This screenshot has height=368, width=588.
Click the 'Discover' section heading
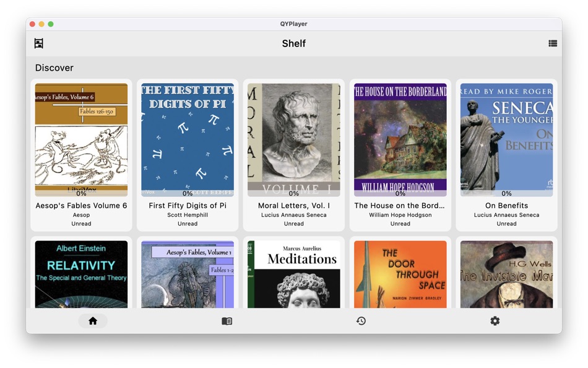54,68
